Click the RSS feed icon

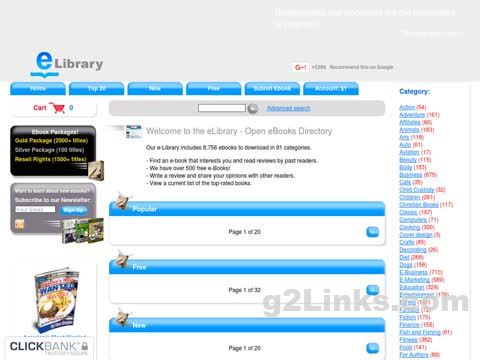click(20, 224)
